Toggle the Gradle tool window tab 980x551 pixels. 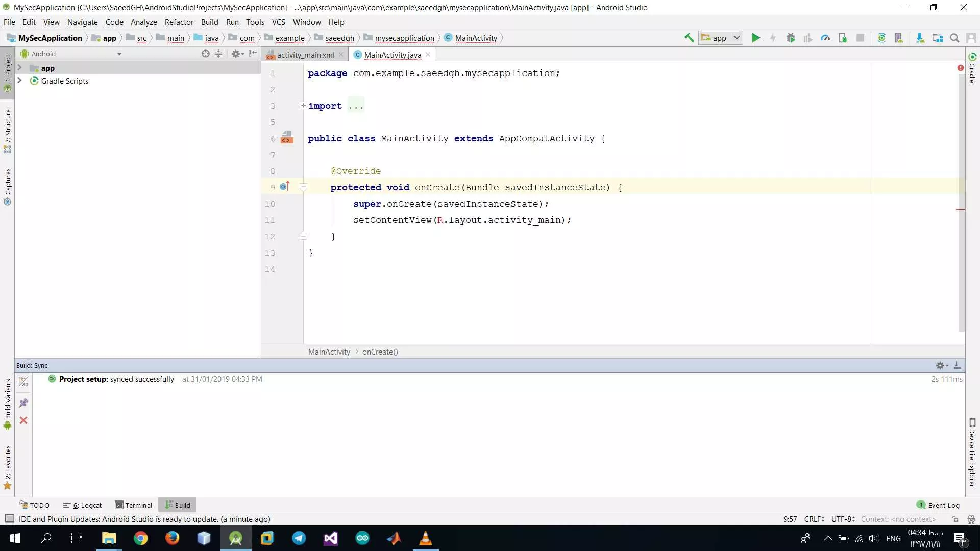[x=972, y=67]
